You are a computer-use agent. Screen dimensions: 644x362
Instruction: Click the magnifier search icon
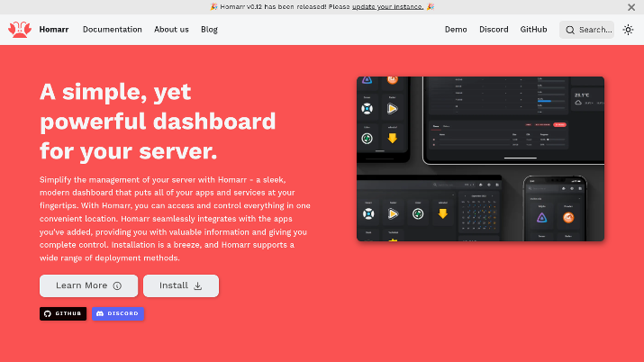point(569,30)
